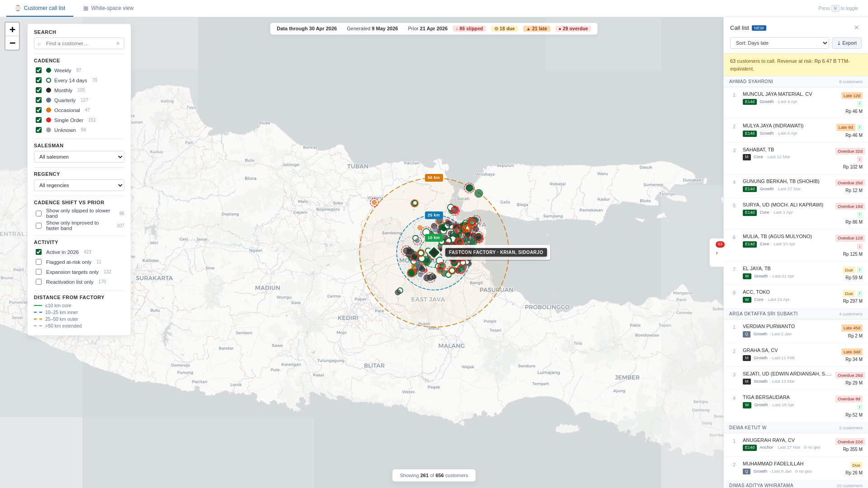
Task: Click the 50 km ring label
Action: 434,178
